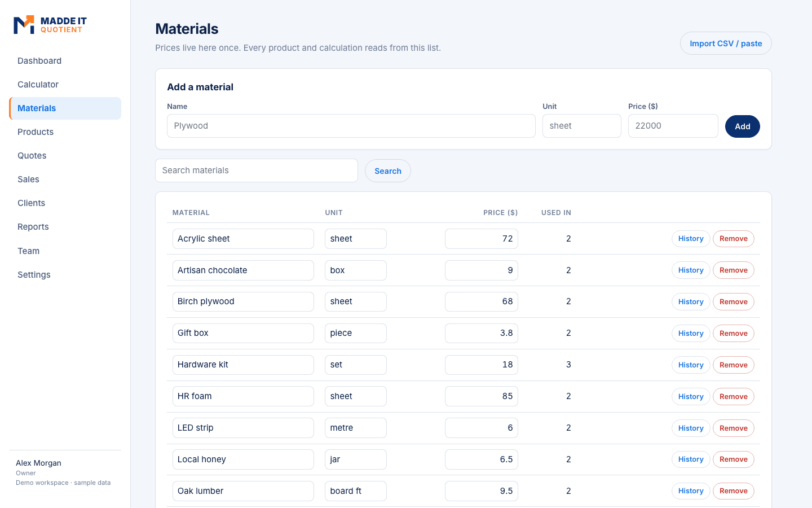View History for Acrylic sheet
812x508 pixels.
click(691, 239)
